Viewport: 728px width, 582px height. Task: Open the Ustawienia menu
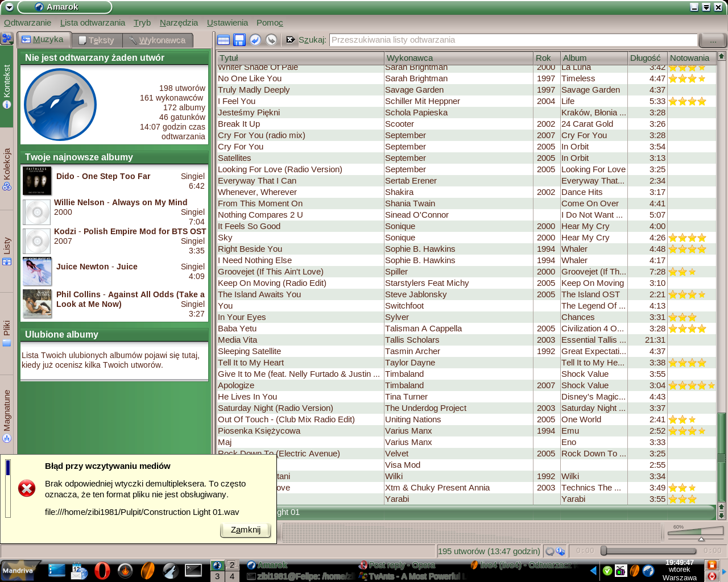[227, 23]
